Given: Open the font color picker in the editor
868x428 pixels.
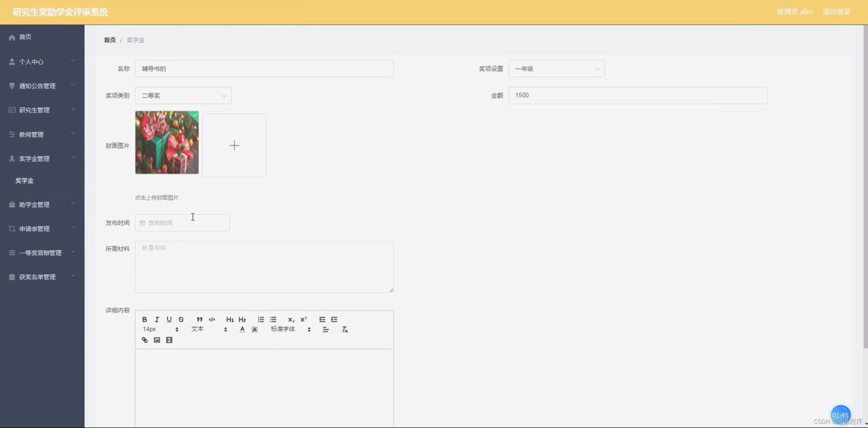Looking at the screenshot, I should 242,329.
